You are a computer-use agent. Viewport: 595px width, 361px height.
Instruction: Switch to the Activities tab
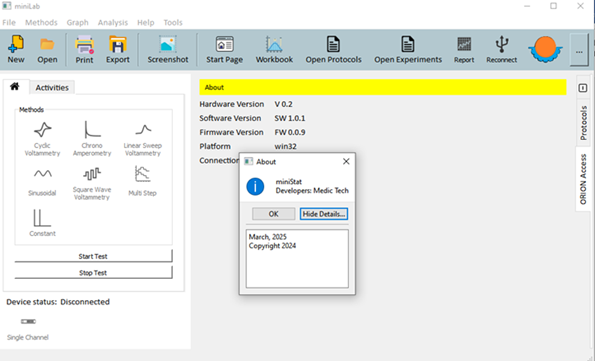(x=52, y=88)
